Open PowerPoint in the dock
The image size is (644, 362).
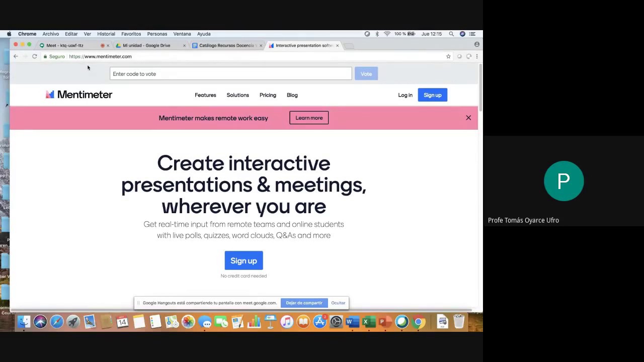click(x=385, y=321)
